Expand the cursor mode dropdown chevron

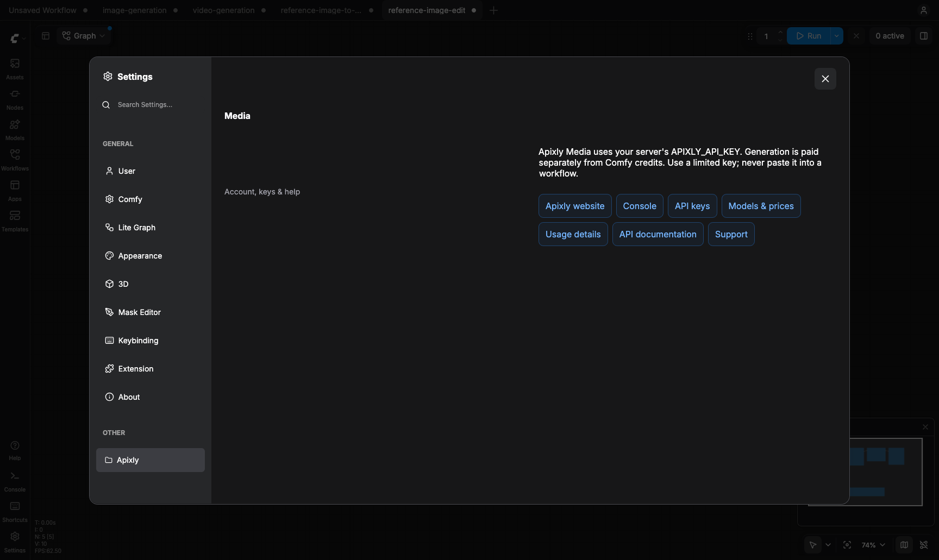828,545
